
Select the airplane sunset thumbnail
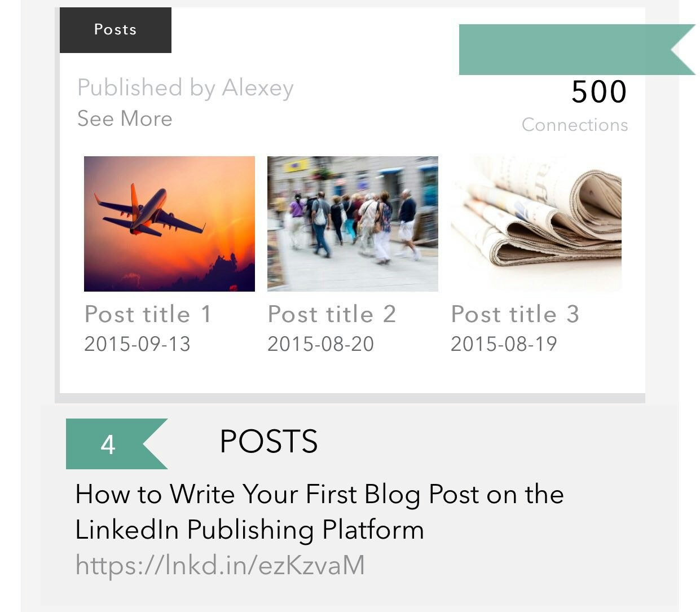click(169, 223)
